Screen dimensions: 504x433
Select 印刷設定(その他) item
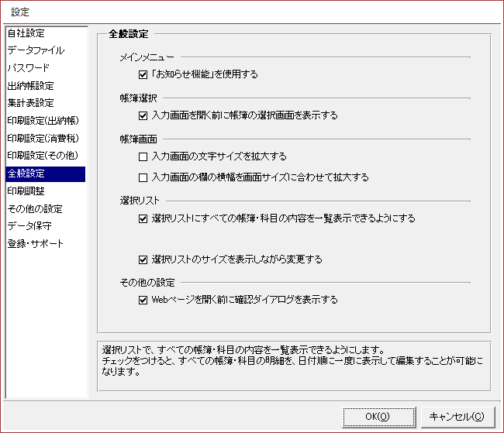click(x=43, y=156)
